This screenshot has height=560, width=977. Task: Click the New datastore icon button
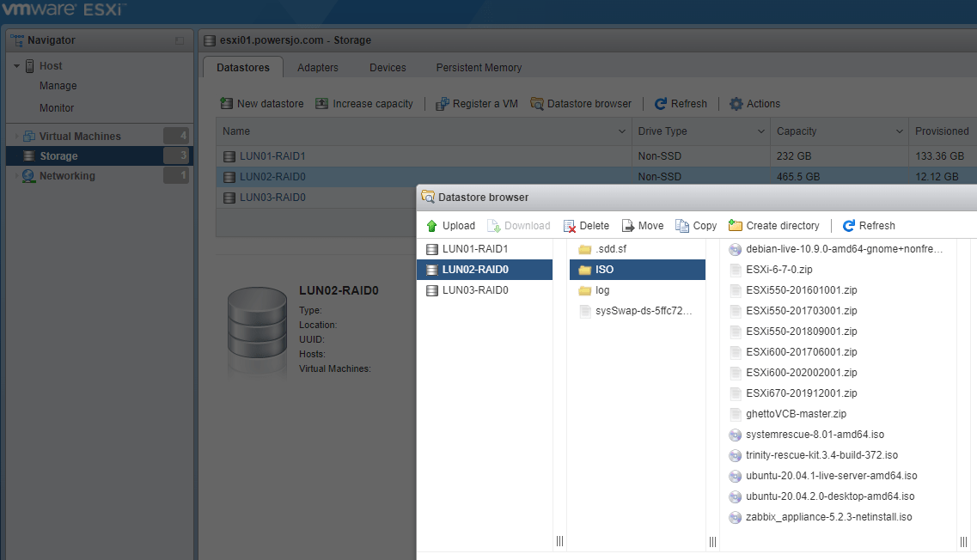click(x=262, y=103)
